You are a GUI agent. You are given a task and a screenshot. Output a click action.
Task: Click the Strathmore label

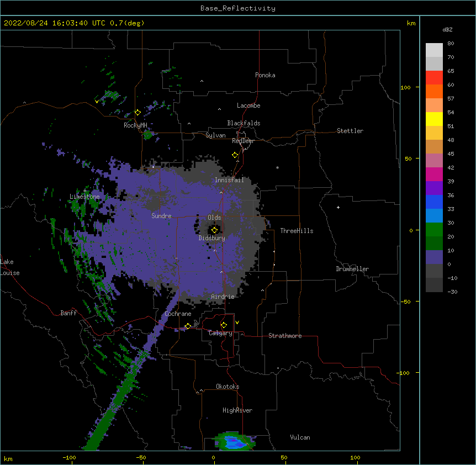pyautogui.click(x=285, y=336)
